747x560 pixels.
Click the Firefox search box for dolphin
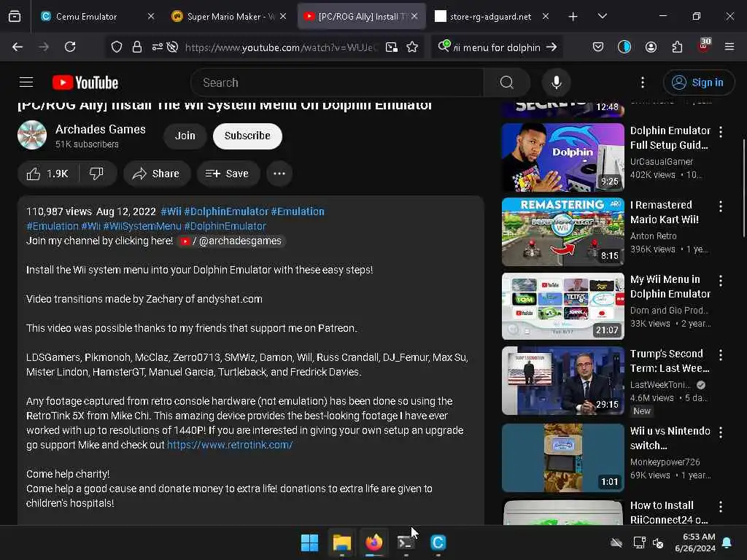(495, 47)
